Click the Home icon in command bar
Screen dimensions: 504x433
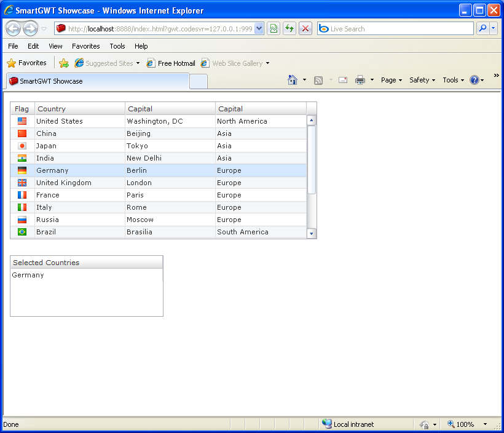[x=293, y=80]
